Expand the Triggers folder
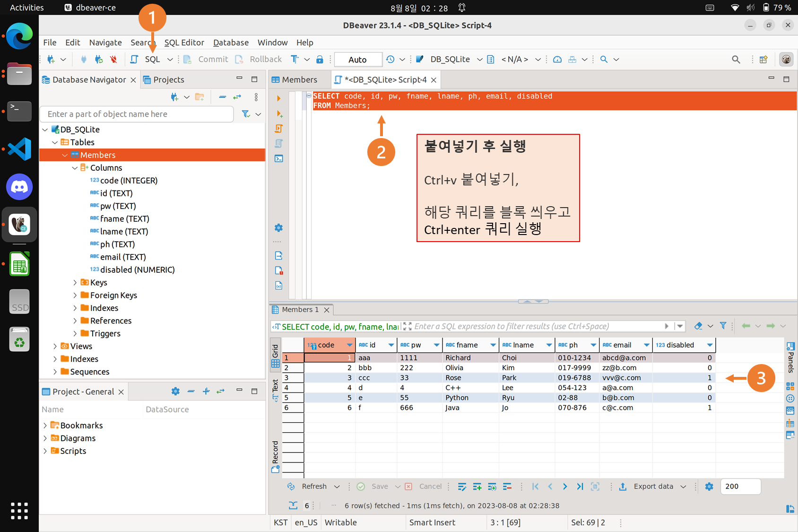 75,334
